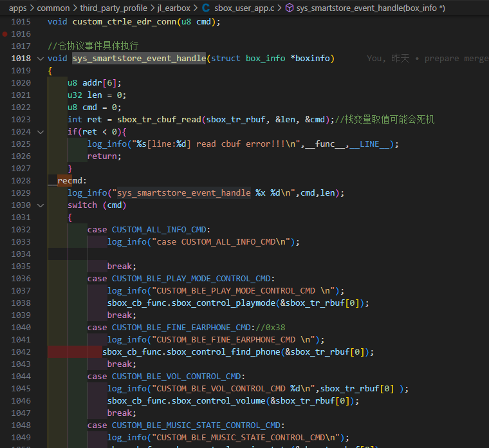The width and height of the screenshot is (489, 448).
Task: Click CUSTOM_BLE_PLAY_MODE_CONTROL_CMD case label
Action: [191, 279]
